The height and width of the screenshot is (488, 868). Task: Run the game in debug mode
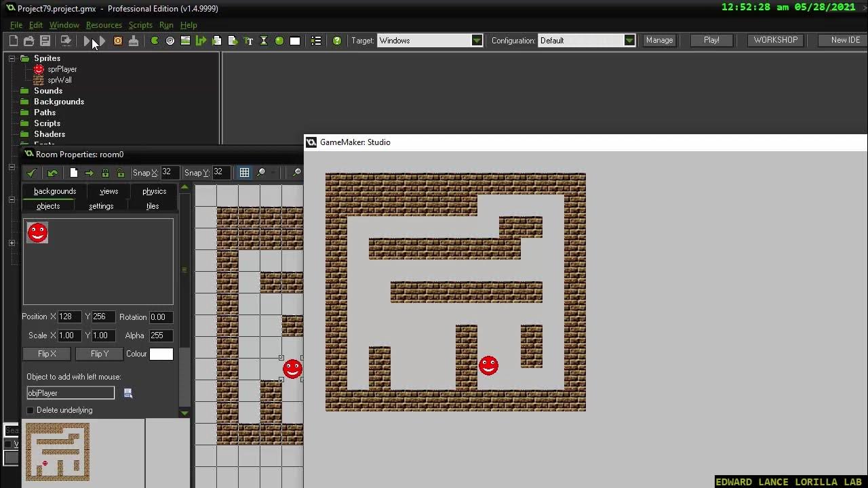coord(102,41)
